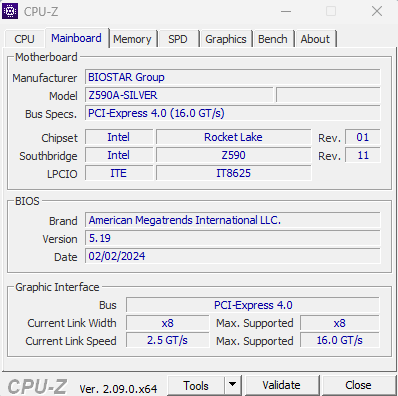Click the chipset Rev. 01 value
The width and height of the screenshot is (398, 396).
pos(362,137)
